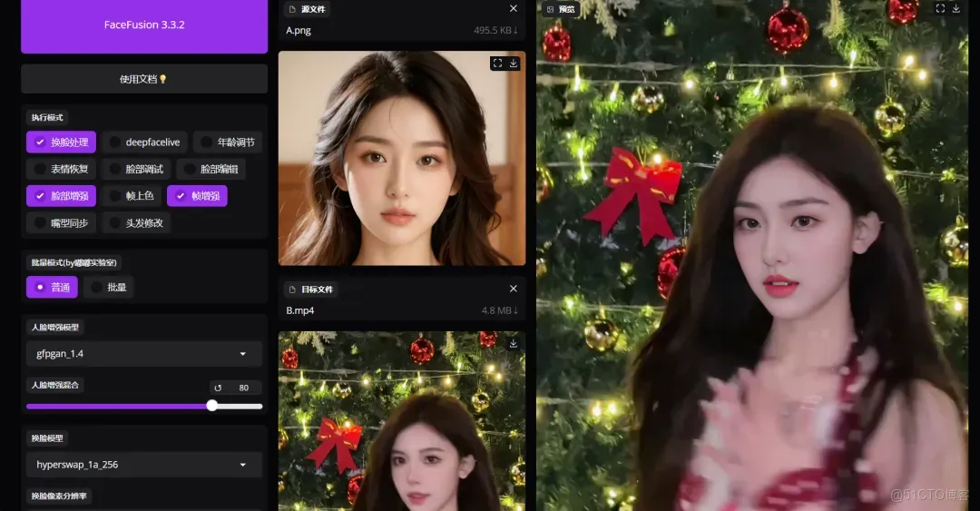Click the blend value field showing 80

[x=244, y=388]
